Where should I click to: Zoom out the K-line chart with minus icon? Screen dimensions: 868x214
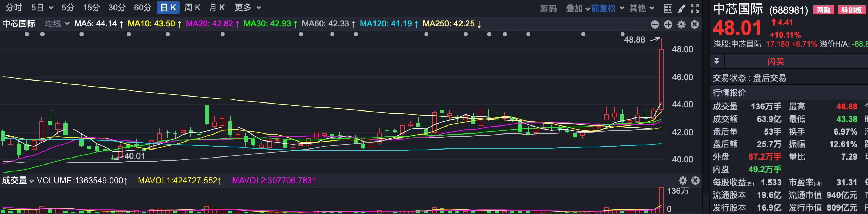tap(655, 24)
